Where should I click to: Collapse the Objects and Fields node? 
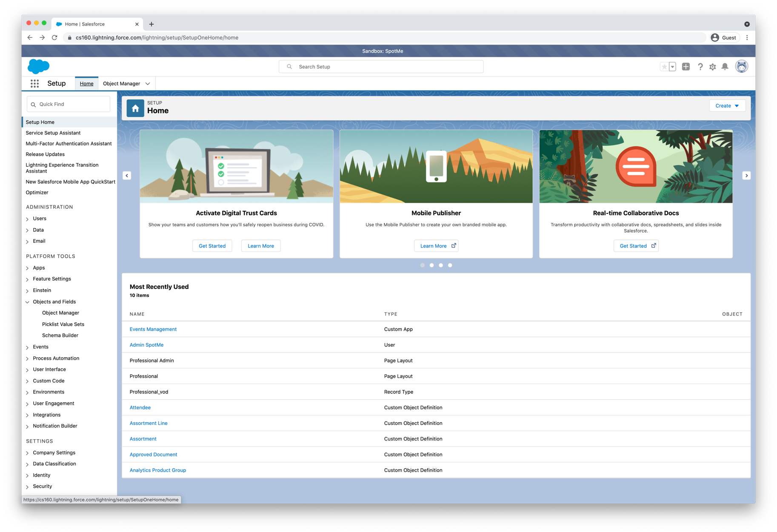28,302
